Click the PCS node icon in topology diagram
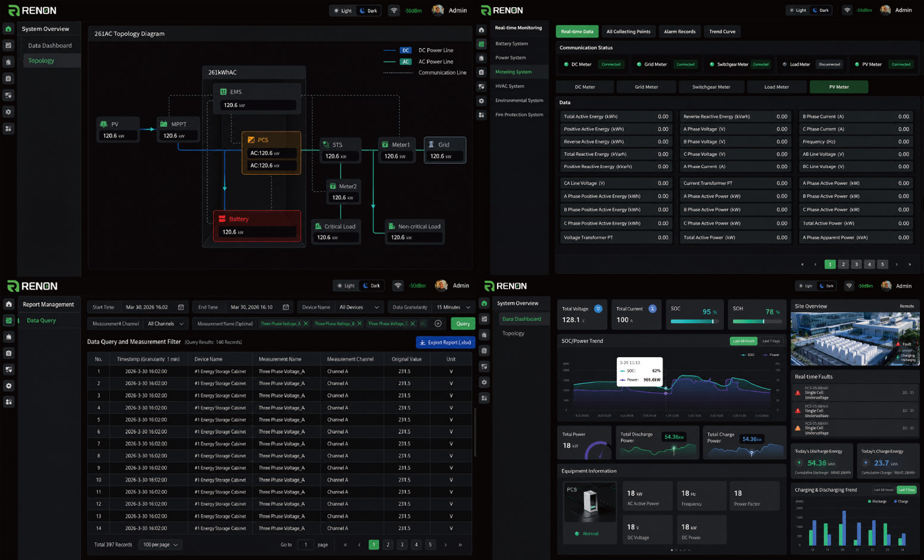Viewport: 924px width, 560px height. pyautogui.click(x=251, y=140)
